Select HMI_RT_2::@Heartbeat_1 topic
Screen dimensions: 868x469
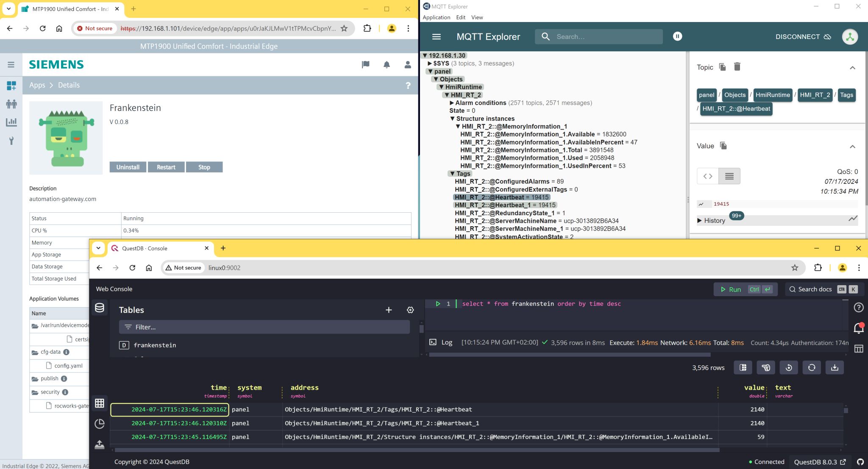point(505,205)
